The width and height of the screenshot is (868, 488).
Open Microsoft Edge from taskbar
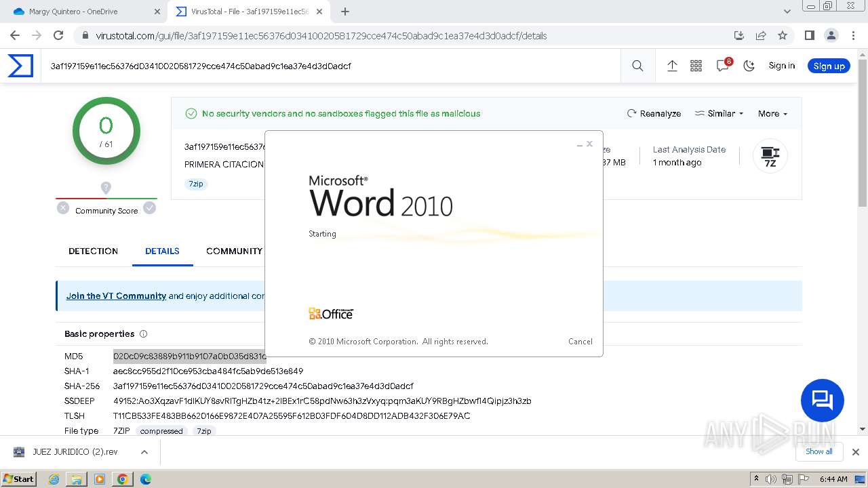(145, 479)
